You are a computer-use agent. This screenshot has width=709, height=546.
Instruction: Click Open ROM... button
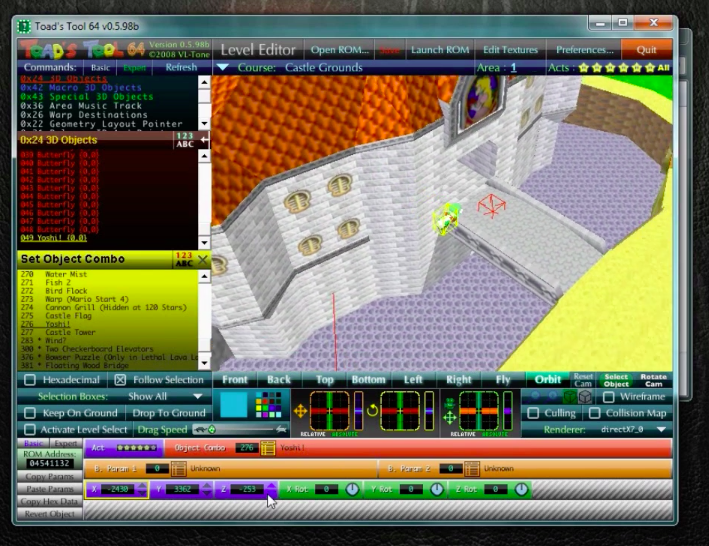tap(340, 50)
